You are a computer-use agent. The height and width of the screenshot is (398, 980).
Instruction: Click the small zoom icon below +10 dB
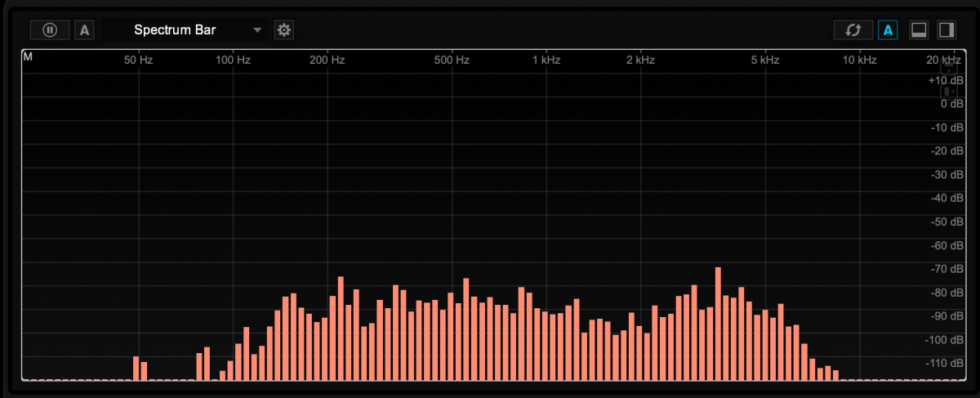point(951,92)
